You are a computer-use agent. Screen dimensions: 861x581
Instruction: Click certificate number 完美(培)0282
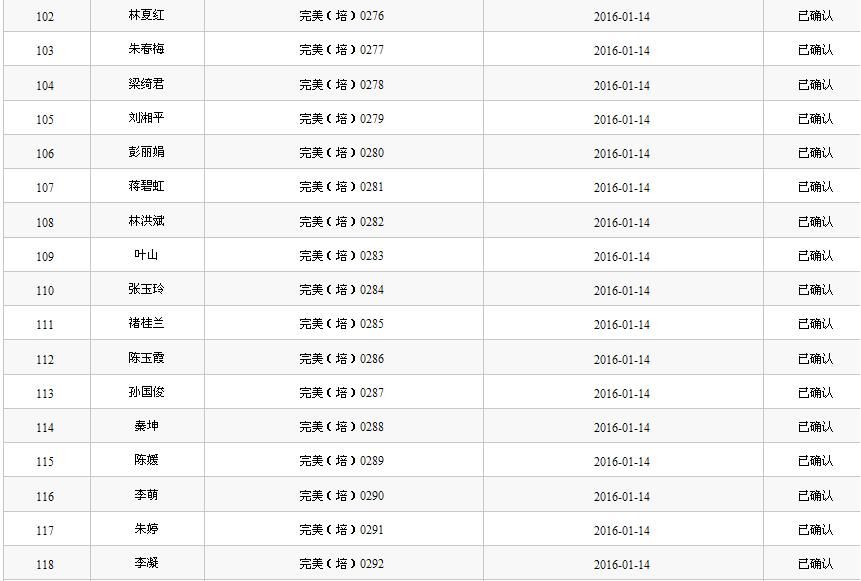point(341,222)
